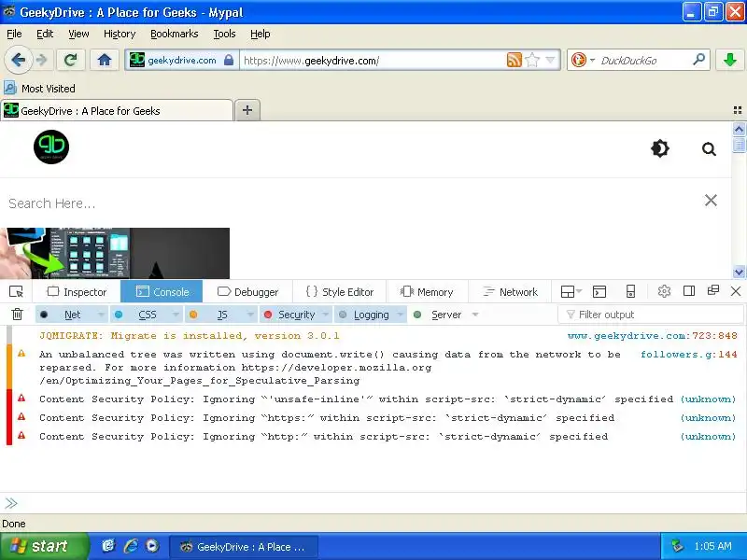This screenshot has width=747, height=560.
Task: Toggle the dark mode brightness icon
Action: [x=660, y=148]
